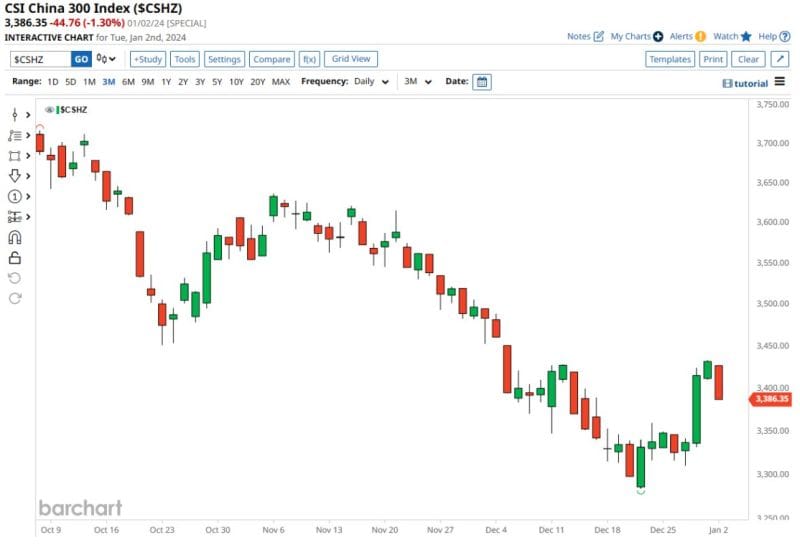Toggle the magnet snap tool
The image size is (800, 547).
[15, 237]
